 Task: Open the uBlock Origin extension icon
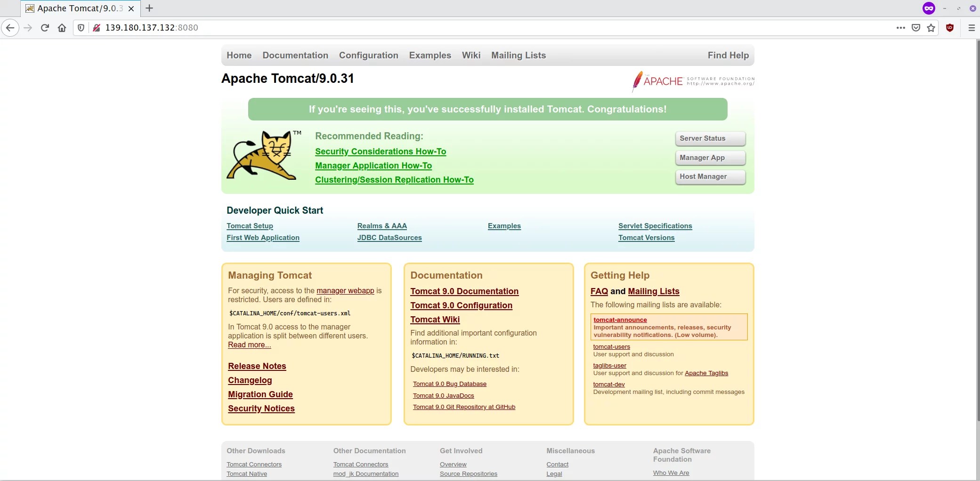[x=950, y=28]
